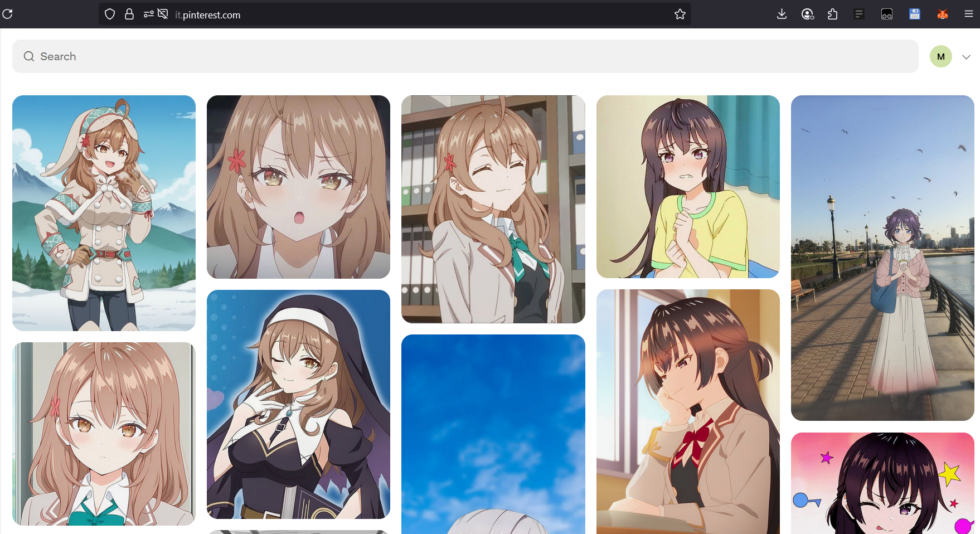Open pin of girl in yellow t-shirt
The width and height of the screenshot is (980, 534).
click(x=688, y=187)
